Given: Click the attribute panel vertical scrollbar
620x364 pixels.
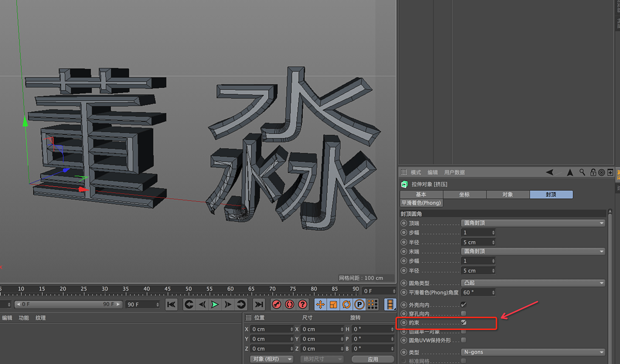Looking at the screenshot, I should 610,286.
